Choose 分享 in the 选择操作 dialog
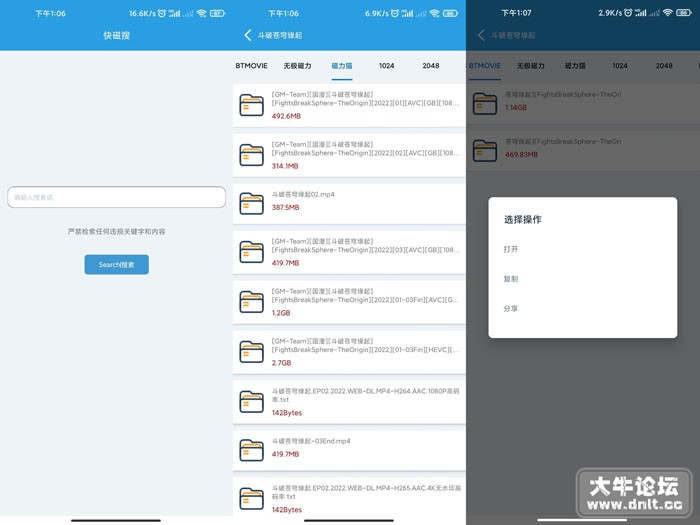This screenshot has height=525, width=700. tap(511, 308)
